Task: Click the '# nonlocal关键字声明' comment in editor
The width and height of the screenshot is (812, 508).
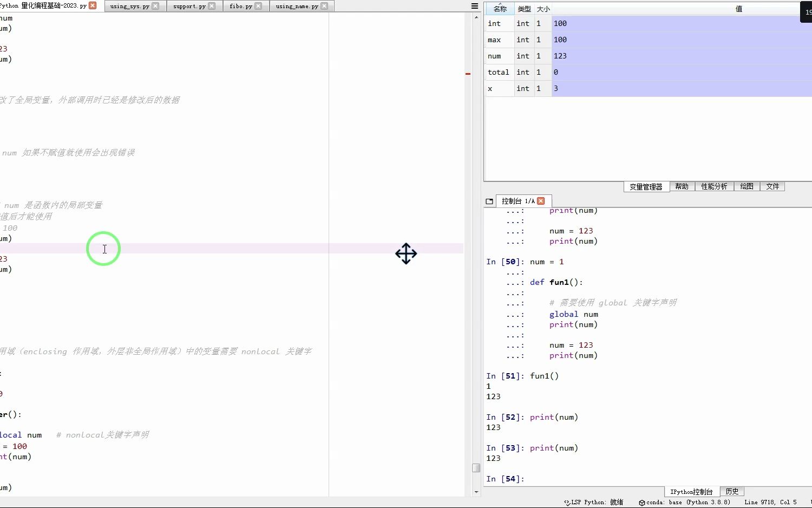Action: point(102,435)
